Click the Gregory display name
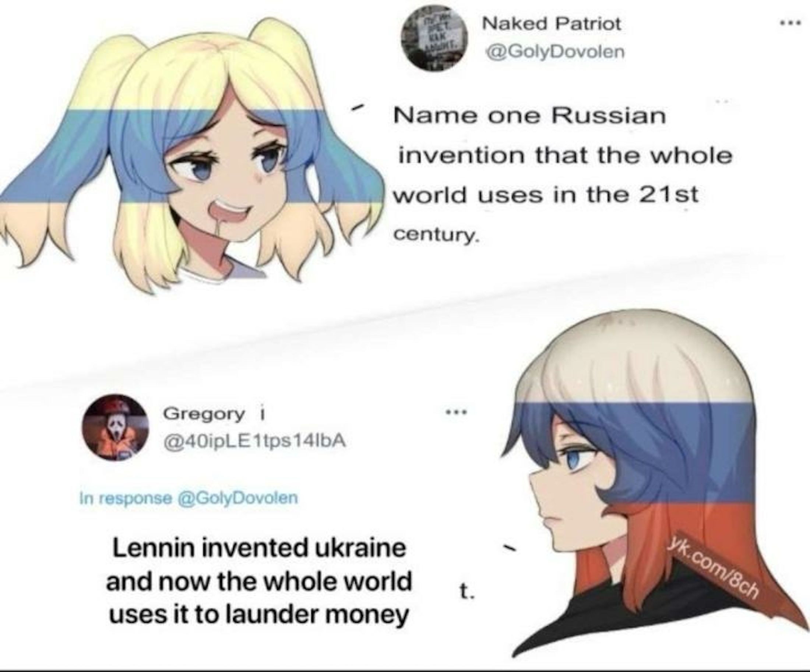Screen dimensions: 810x672 click(204, 414)
